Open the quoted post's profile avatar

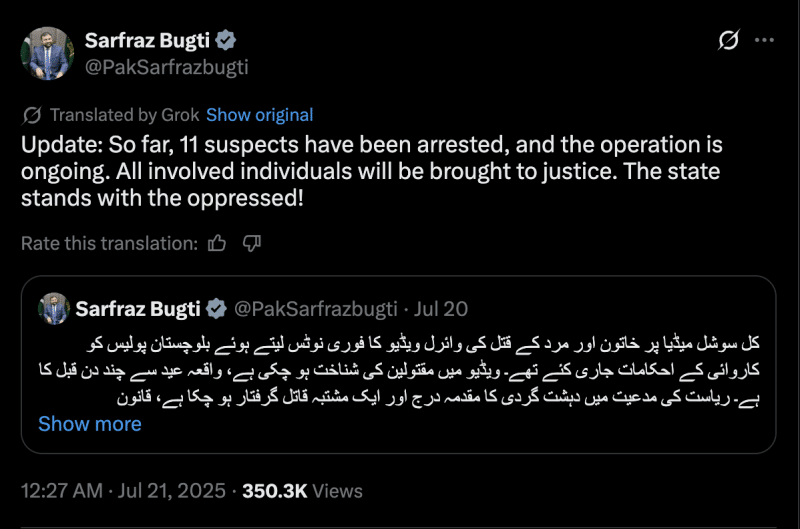(x=52, y=308)
